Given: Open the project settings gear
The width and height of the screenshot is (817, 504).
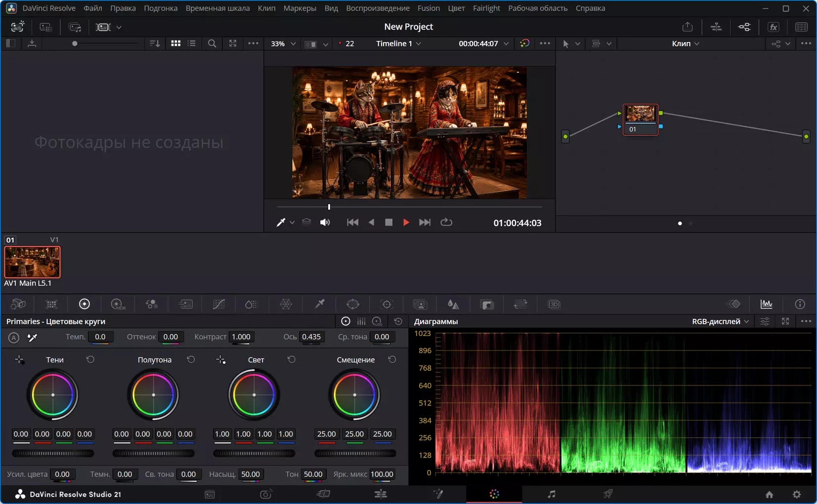Looking at the screenshot, I should click(797, 494).
